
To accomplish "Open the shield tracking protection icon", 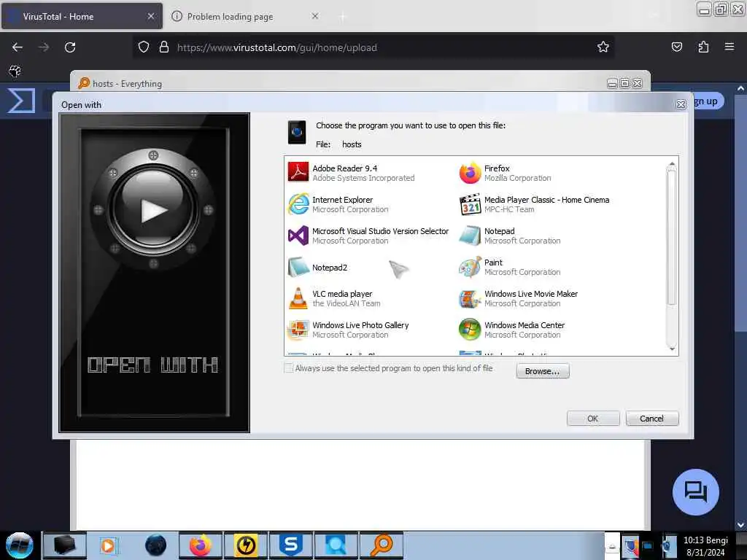I will (x=144, y=47).
